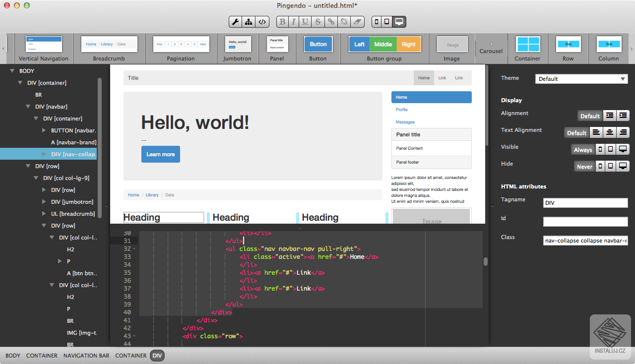Insert a hyperlink using chain icon

tap(331, 22)
